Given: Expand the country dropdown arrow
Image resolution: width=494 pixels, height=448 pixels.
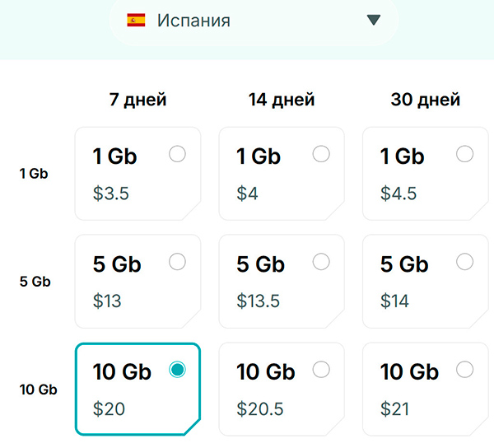Looking at the screenshot, I should (x=374, y=20).
